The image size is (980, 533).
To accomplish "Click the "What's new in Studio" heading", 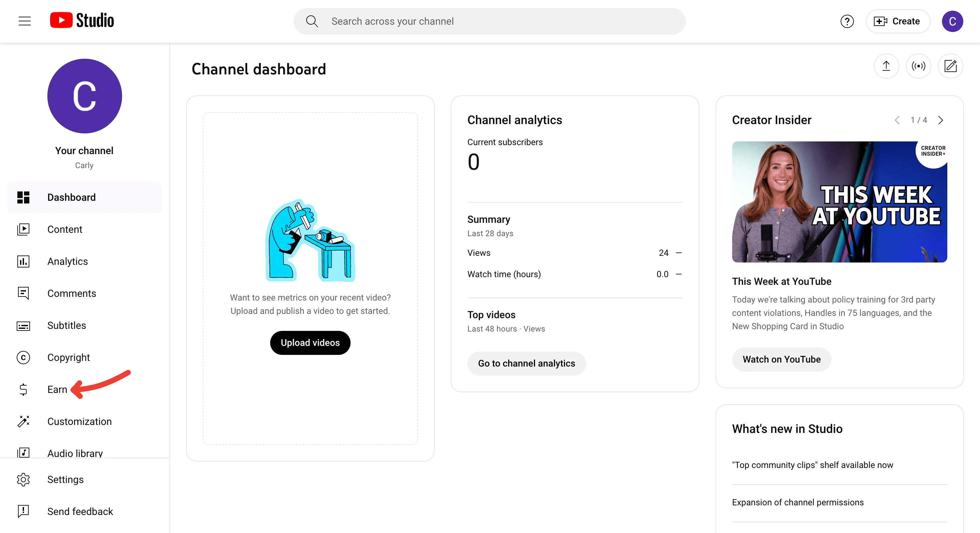I will tap(787, 429).
